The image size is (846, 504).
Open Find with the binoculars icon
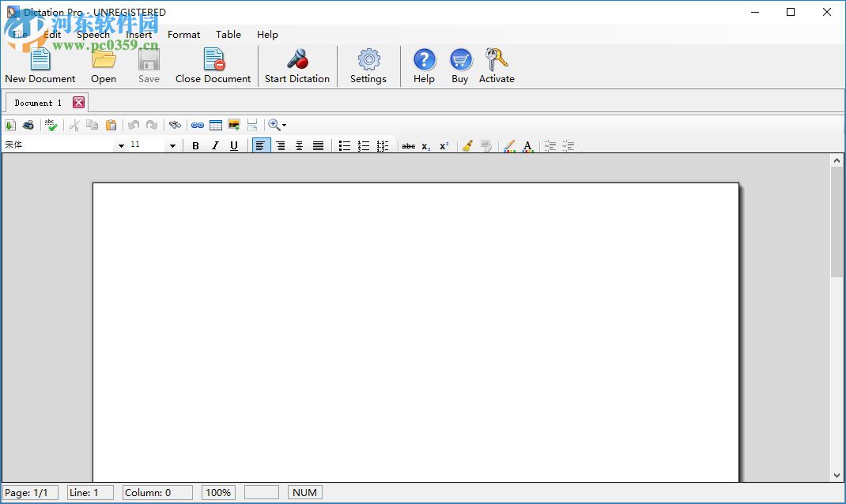point(176,124)
